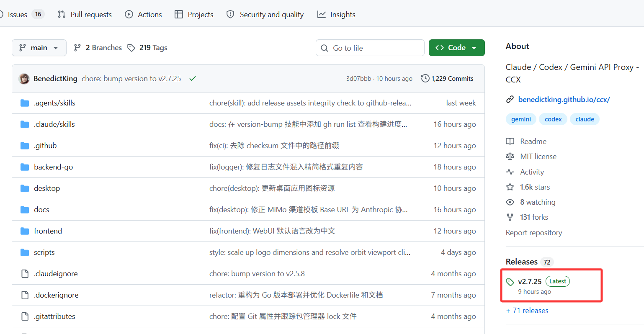This screenshot has width=644, height=334.
Task: Open commit 'fix(logger): 修复日志文件混入精简格式重复内容'
Action: 286,167
